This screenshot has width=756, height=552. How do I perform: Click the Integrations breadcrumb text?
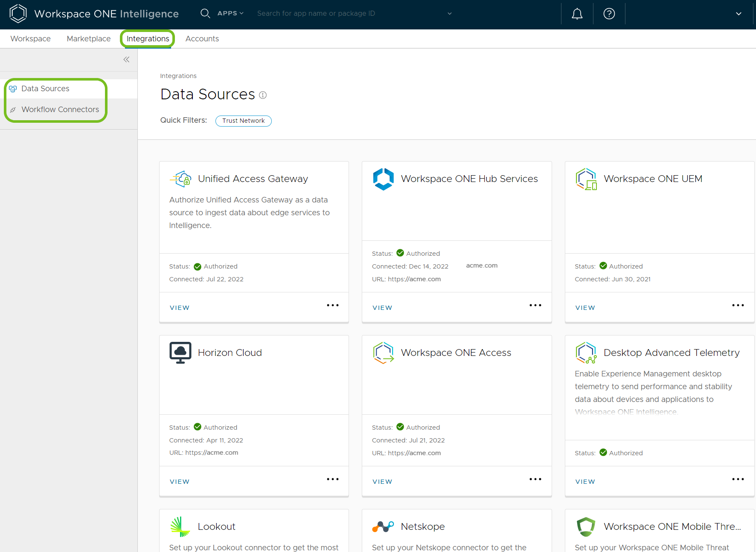click(x=178, y=76)
